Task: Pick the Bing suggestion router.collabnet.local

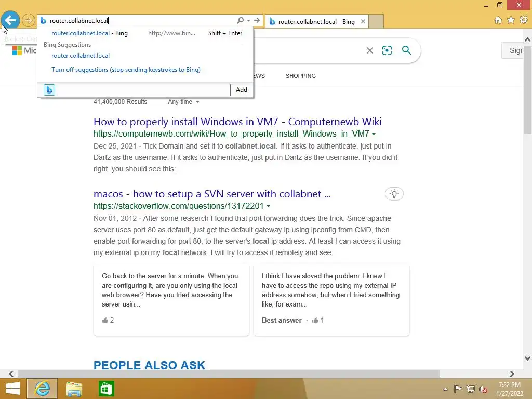Action: tap(81, 56)
